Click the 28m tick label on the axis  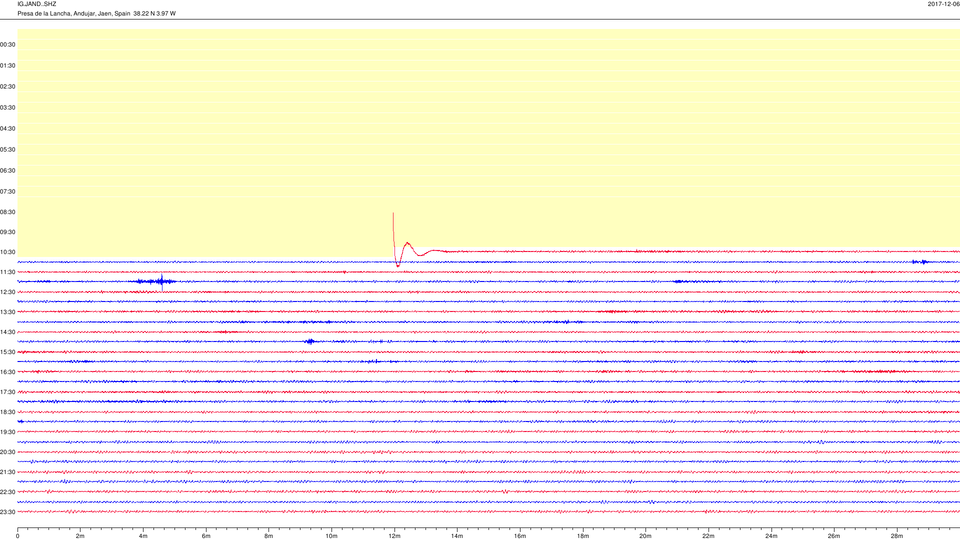coord(897,536)
